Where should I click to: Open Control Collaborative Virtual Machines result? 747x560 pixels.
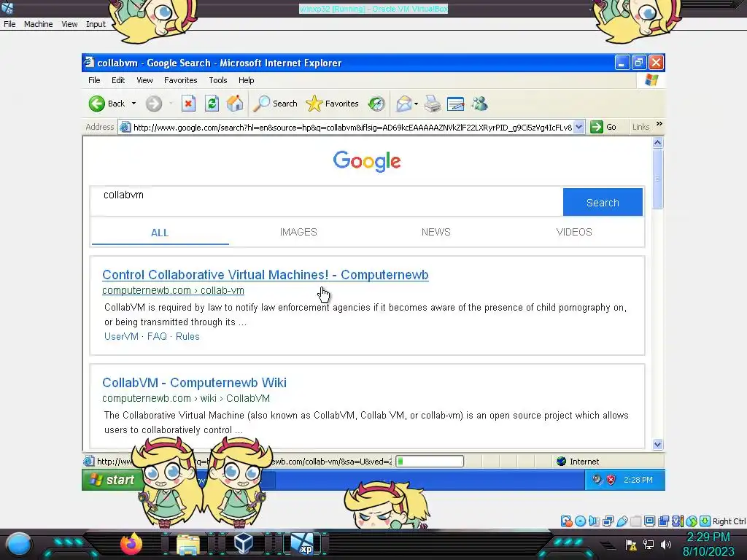(266, 275)
